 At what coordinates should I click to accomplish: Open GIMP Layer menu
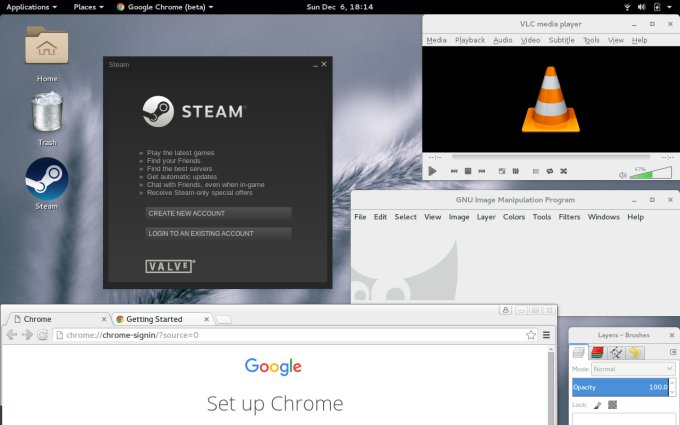(486, 217)
